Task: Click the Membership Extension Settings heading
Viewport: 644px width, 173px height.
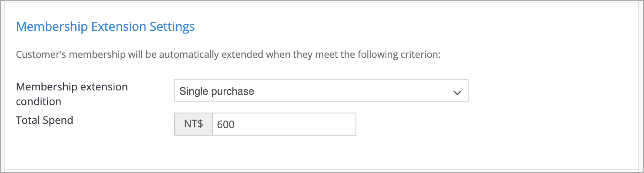Action: click(x=105, y=27)
